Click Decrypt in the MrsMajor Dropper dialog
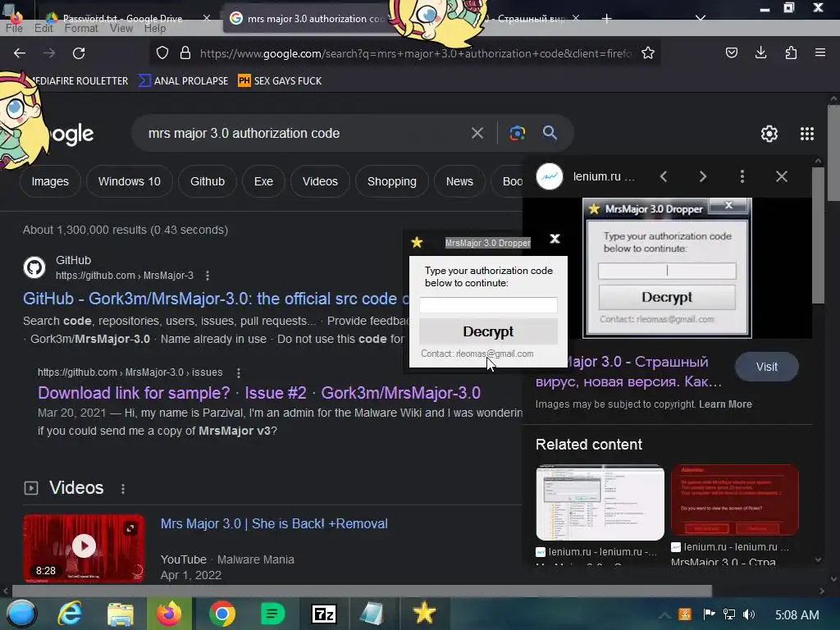The height and width of the screenshot is (630, 840). (488, 331)
